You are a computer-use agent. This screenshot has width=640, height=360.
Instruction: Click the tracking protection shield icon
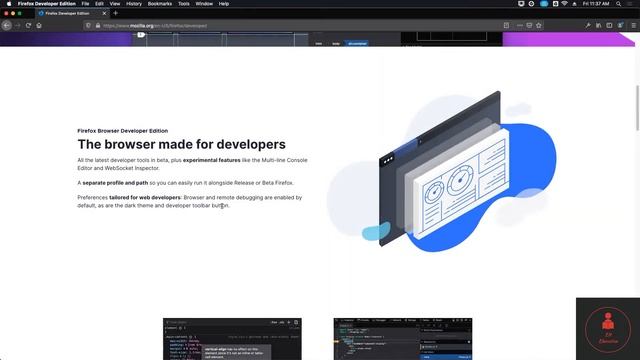click(88, 25)
